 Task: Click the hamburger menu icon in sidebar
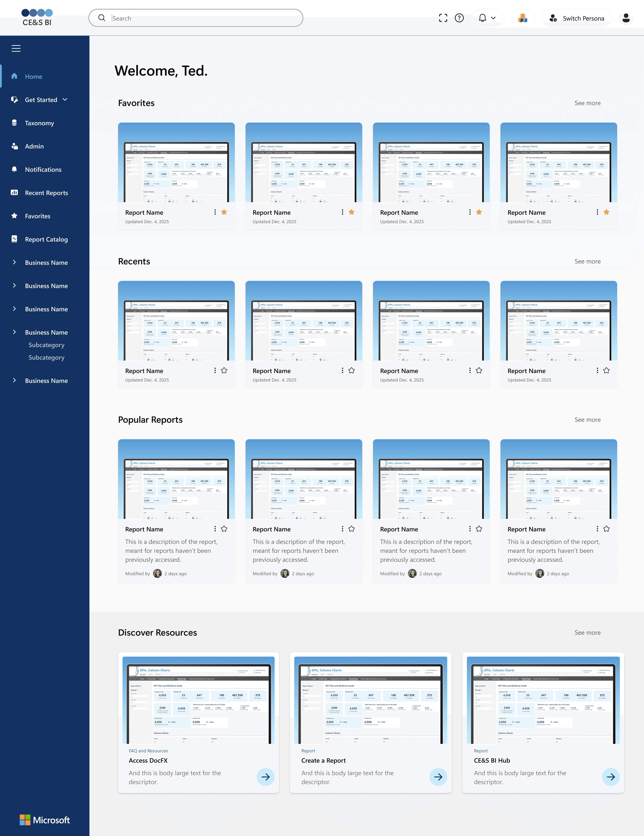(16, 49)
